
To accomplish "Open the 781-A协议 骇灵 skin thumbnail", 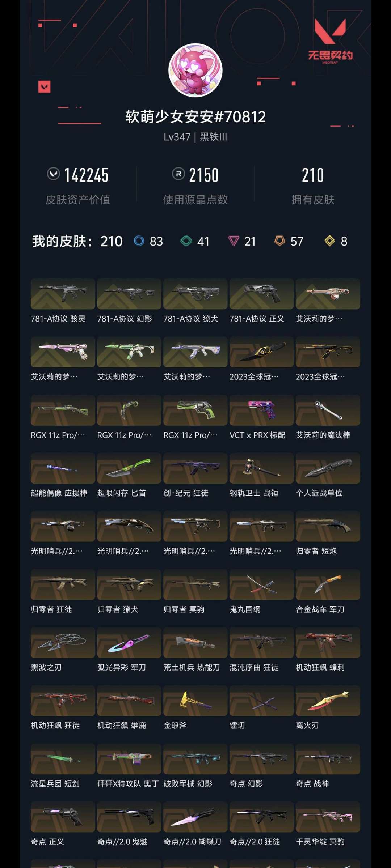I will tap(63, 294).
